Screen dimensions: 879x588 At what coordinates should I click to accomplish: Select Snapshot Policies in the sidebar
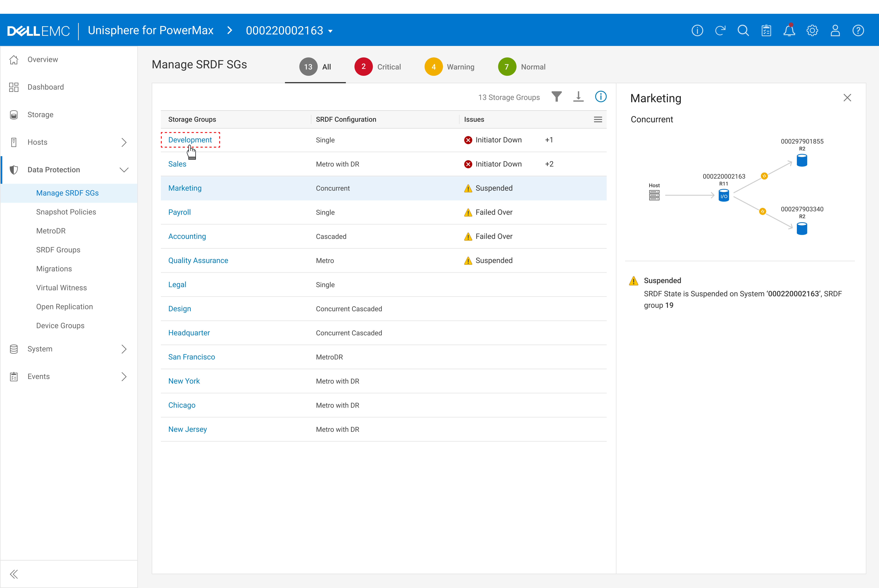(x=66, y=212)
